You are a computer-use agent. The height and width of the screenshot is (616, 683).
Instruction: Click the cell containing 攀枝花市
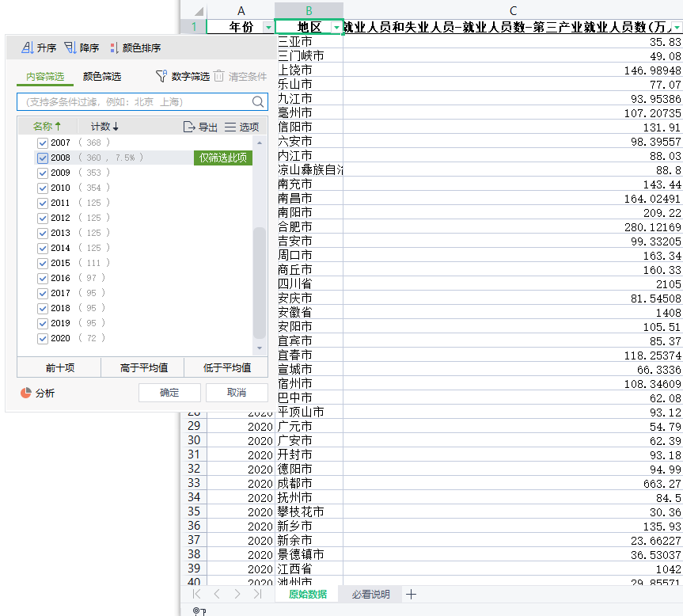(309, 511)
